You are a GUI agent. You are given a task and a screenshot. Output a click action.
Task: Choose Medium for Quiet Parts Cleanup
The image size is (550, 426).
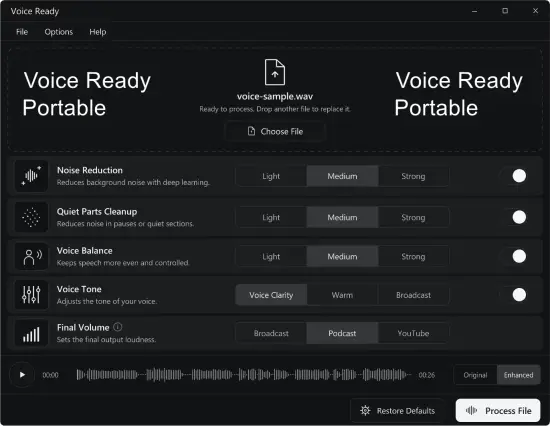click(342, 218)
